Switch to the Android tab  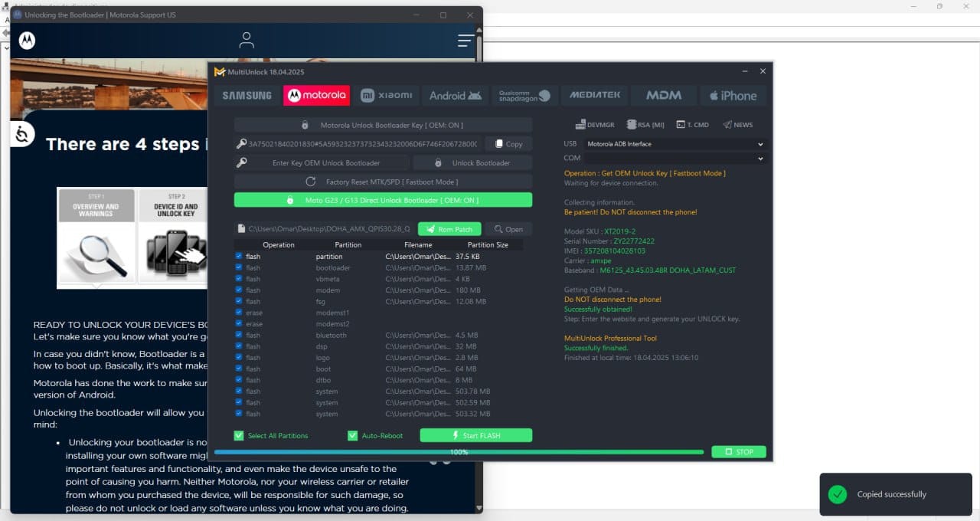[x=456, y=96]
